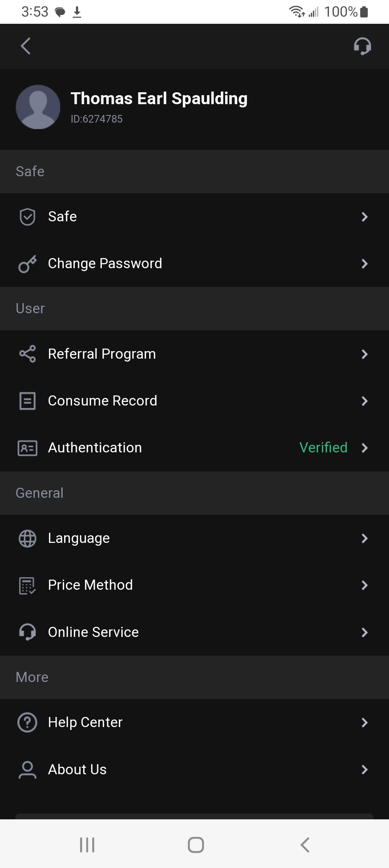Tap the globe icon for Language
Viewport: 389px width, 868px height.
27,539
